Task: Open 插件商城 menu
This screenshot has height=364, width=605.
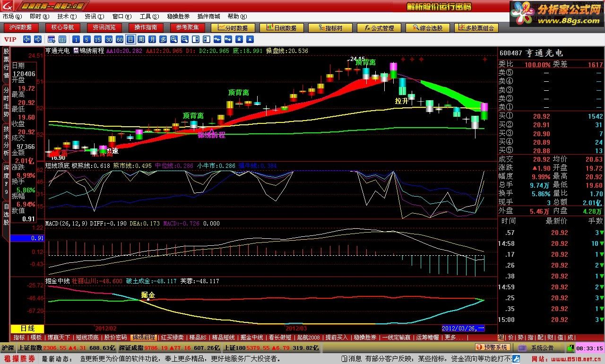Action: 208,17
